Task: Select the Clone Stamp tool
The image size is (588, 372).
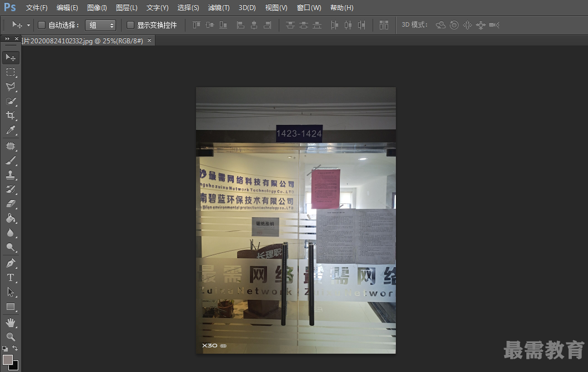Action: (x=11, y=175)
